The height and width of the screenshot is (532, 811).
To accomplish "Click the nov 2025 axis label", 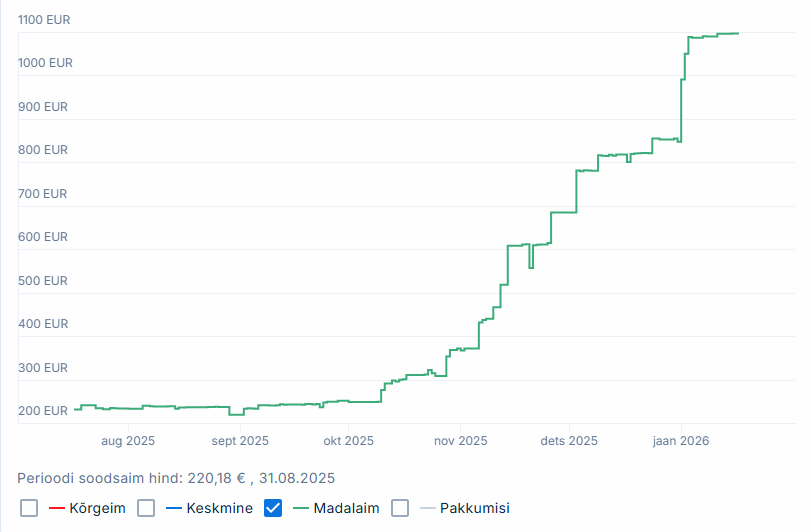I will pyautogui.click(x=459, y=440).
